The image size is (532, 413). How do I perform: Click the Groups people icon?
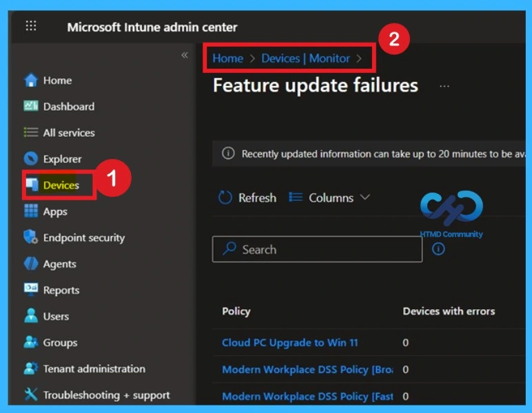[31, 342]
